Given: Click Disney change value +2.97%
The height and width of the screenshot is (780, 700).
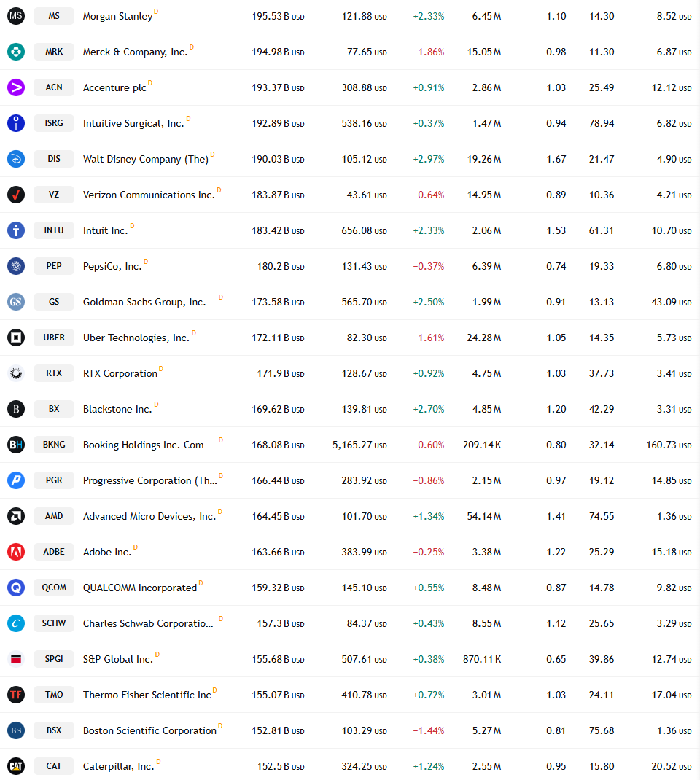Looking at the screenshot, I should (x=428, y=159).
